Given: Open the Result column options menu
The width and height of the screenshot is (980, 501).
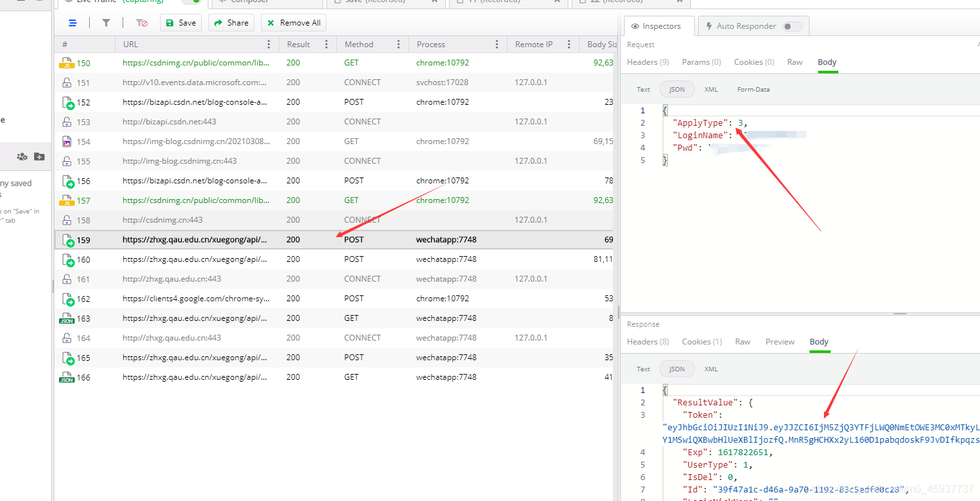Looking at the screenshot, I should pyautogui.click(x=326, y=45).
